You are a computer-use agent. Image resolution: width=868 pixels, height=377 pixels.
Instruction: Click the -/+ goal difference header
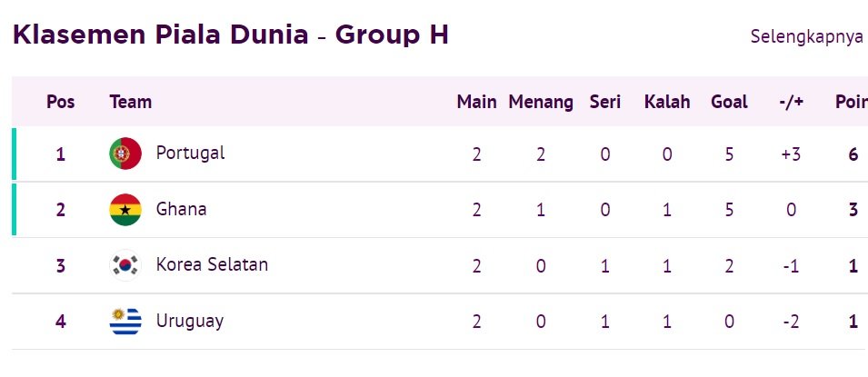791,102
